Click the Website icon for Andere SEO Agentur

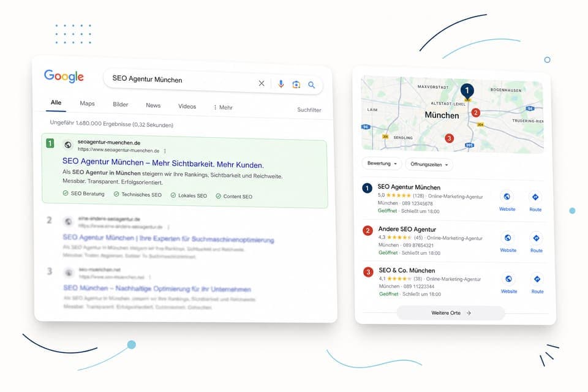508,238
